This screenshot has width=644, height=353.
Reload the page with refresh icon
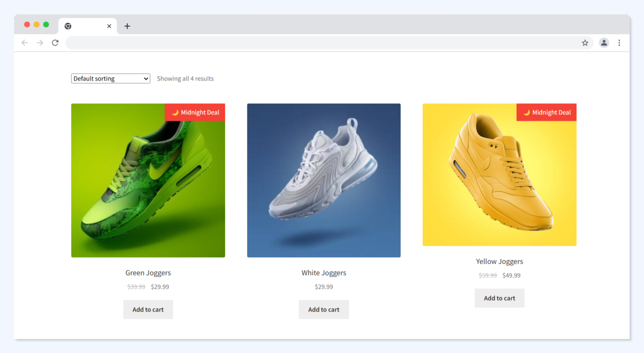[55, 43]
